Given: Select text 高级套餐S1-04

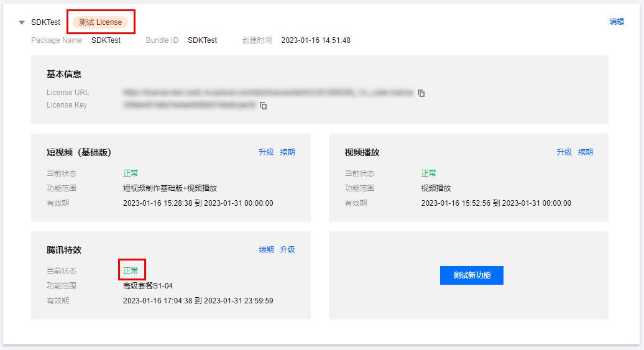Looking at the screenshot, I should click(148, 285).
